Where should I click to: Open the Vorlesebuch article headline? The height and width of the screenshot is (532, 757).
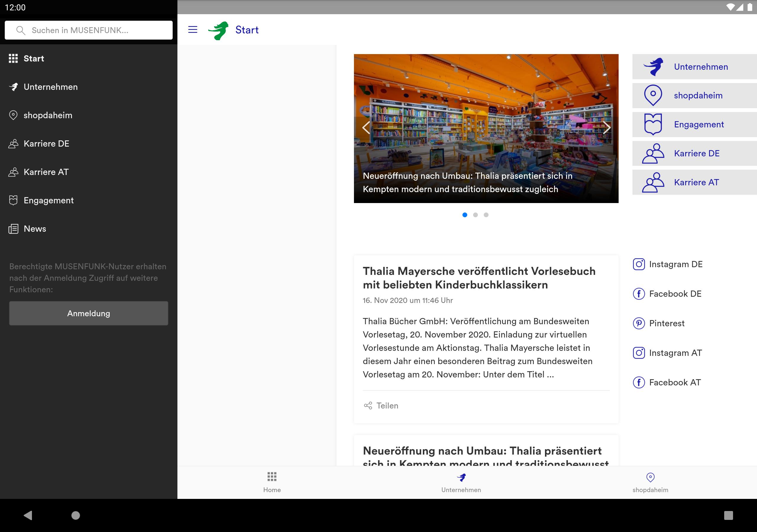click(479, 278)
